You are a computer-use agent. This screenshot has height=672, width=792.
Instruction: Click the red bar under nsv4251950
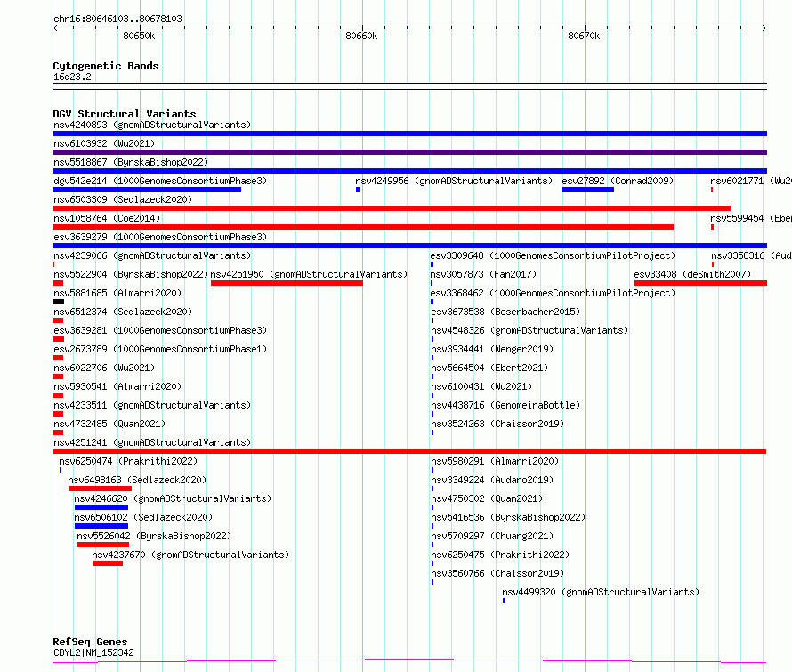[287, 283]
